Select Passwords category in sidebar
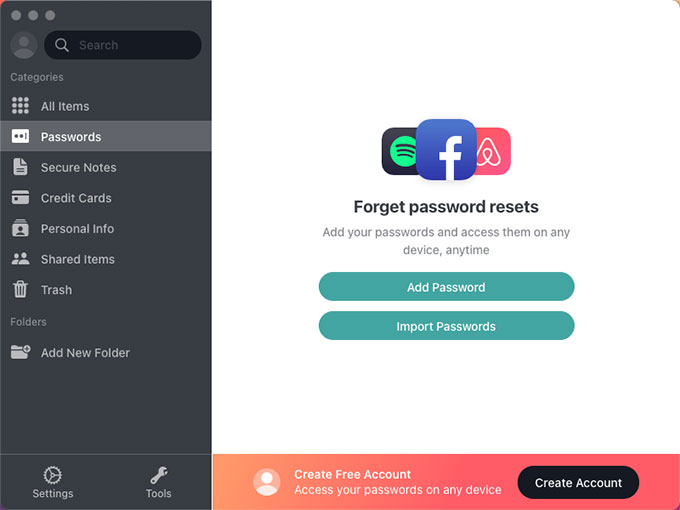This screenshot has height=510, width=680. (x=71, y=137)
